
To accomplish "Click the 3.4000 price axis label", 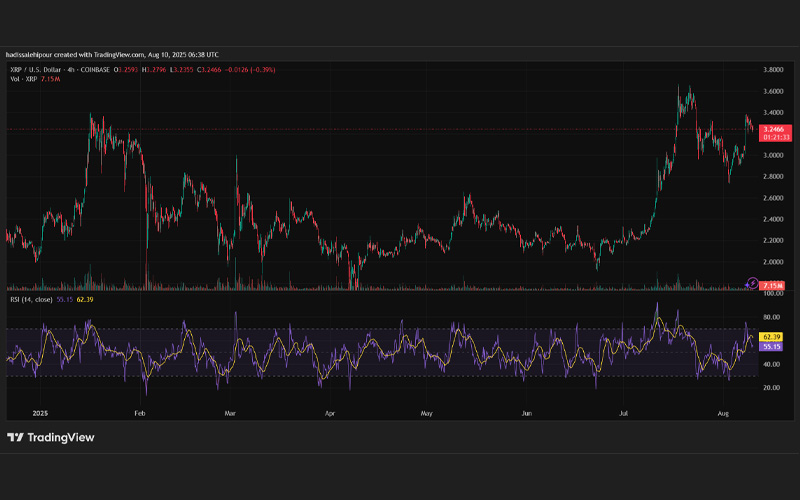I will pyautogui.click(x=773, y=113).
